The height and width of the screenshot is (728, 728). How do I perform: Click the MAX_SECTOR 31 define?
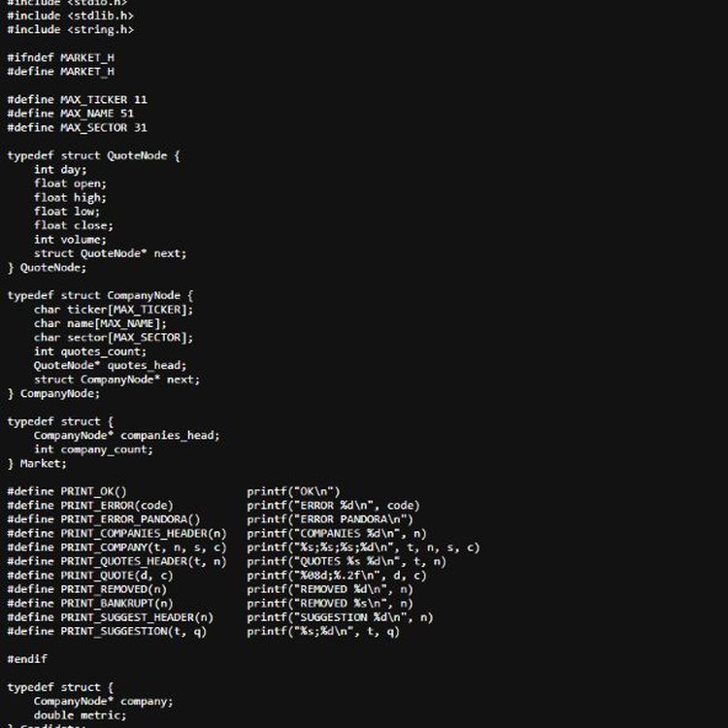click(x=77, y=127)
